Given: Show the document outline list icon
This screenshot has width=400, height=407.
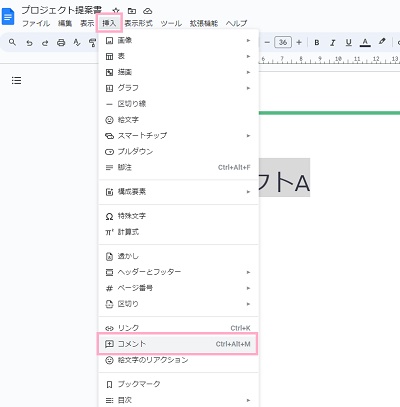Looking at the screenshot, I should 16,80.
